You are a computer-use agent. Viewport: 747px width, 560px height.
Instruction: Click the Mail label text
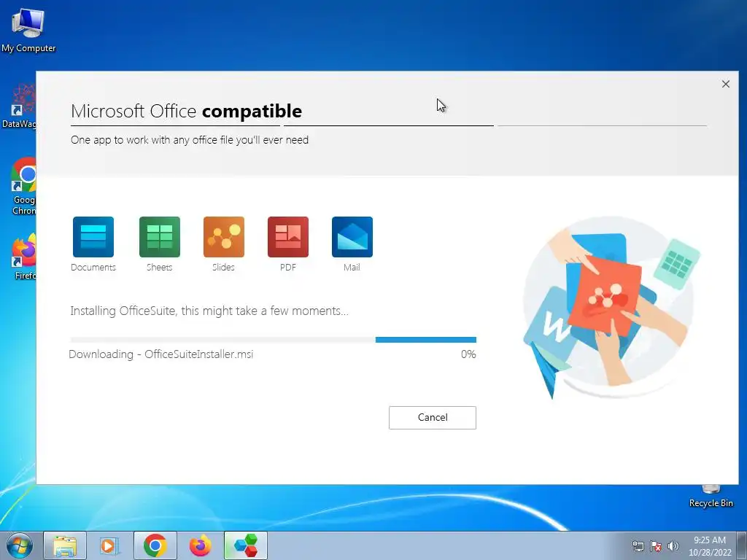pos(352,268)
